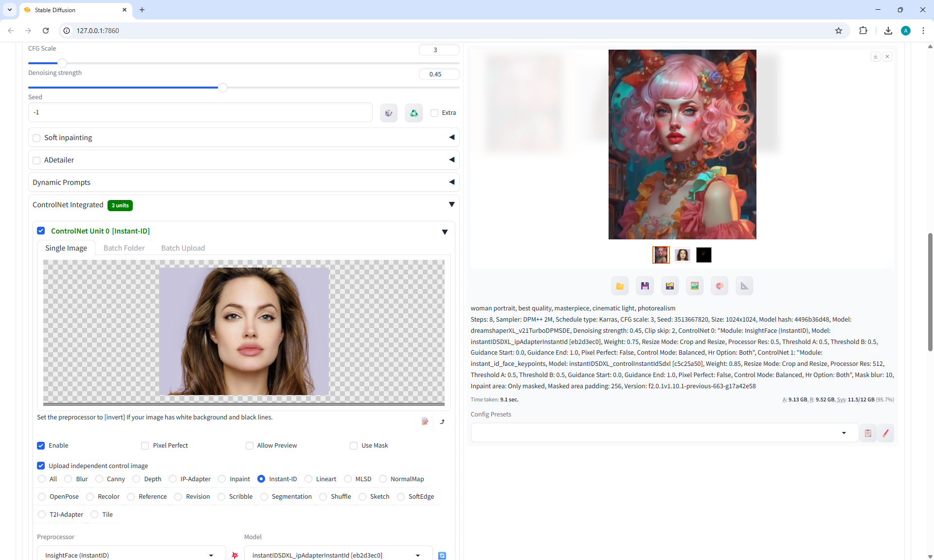The image size is (934, 560).
Task: Click the Denoising strength slider handle
Action: pyautogui.click(x=223, y=88)
